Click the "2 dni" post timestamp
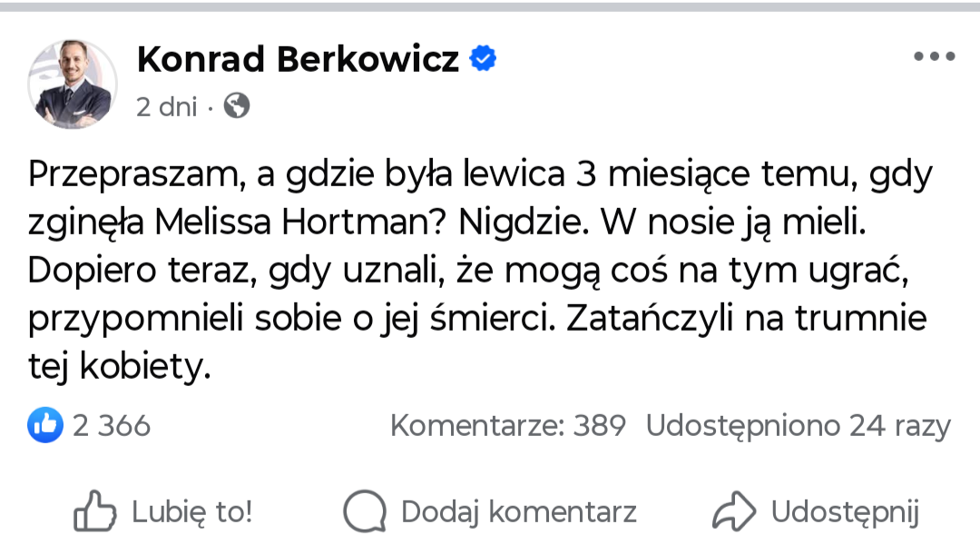The image size is (980, 554). point(166,107)
